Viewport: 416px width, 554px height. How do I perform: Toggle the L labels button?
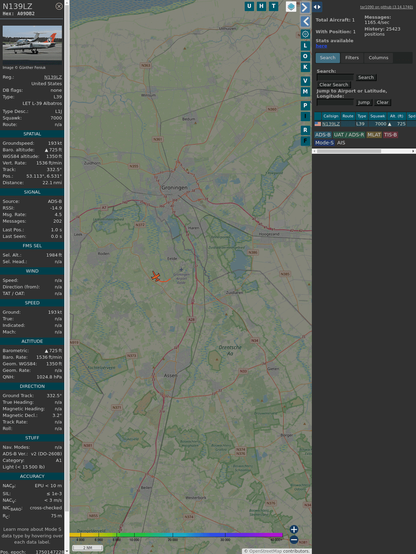(305, 45)
